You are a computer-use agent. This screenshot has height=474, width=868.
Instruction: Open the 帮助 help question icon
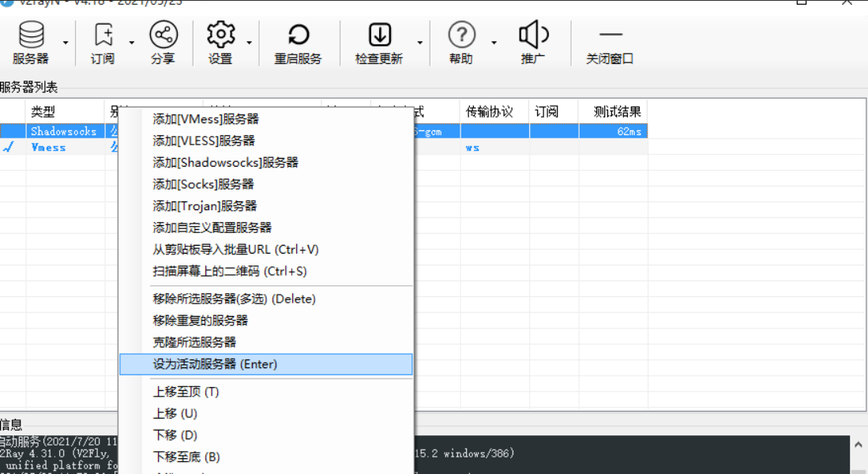click(462, 35)
